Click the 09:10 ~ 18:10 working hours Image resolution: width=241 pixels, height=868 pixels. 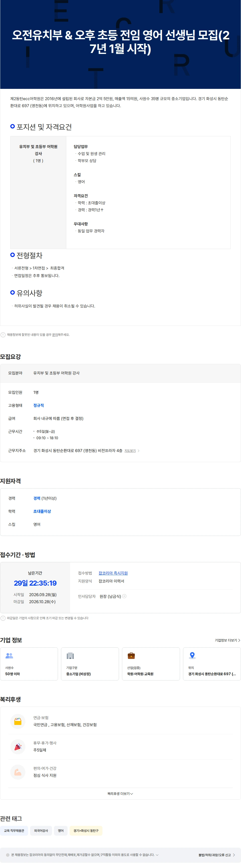pyautogui.click(x=47, y=438)
